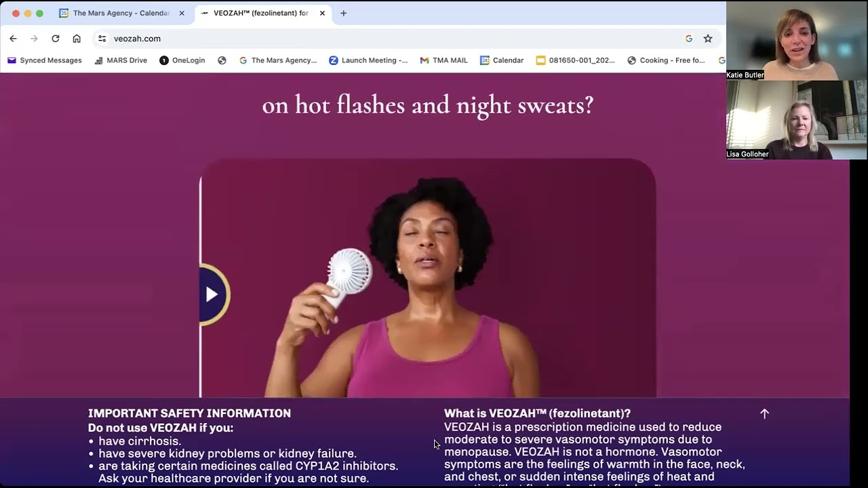Screen dimensions: 868x488
Task: Open the Calendar bookmark
Action: [x=502, y=60]
